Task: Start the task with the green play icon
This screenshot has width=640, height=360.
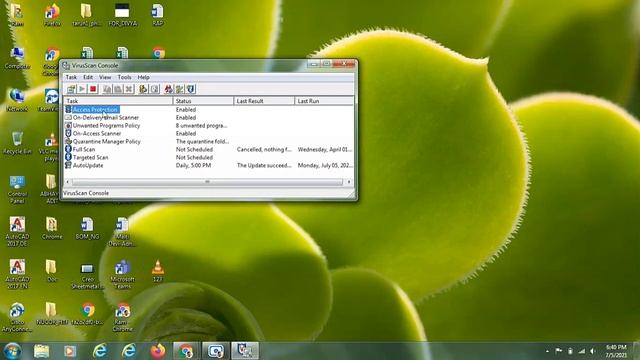Action: pyautogui.click(x=82, y=89)
